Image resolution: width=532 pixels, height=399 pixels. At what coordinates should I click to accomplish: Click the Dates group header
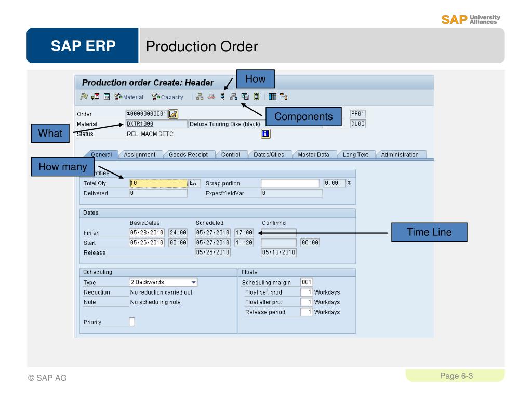[218, 212]
